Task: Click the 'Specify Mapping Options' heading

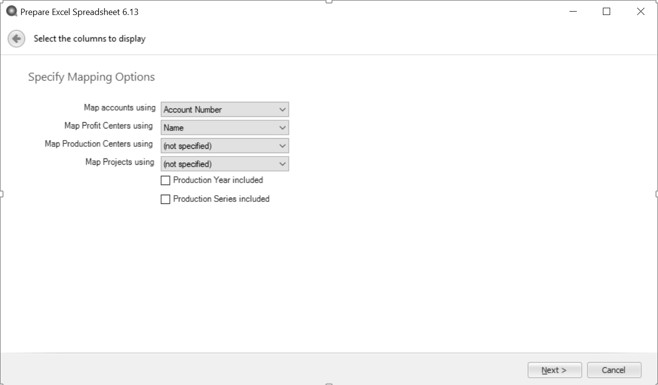Action: tap(91, 77)
